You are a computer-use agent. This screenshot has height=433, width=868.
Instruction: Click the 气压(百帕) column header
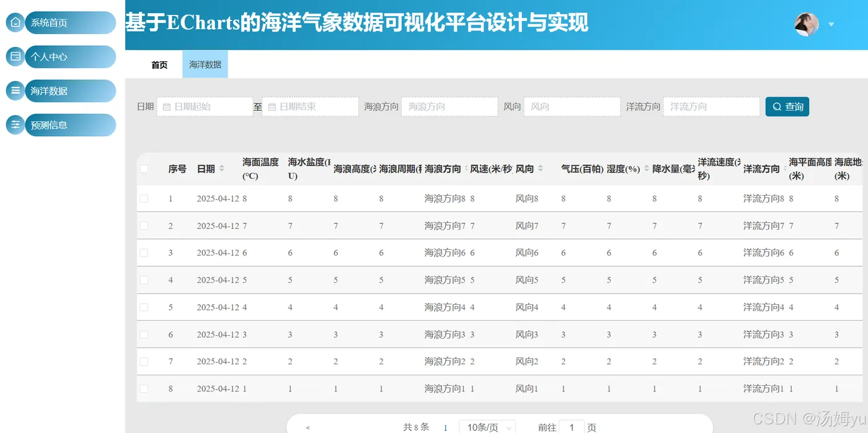(x=582, y=168)
